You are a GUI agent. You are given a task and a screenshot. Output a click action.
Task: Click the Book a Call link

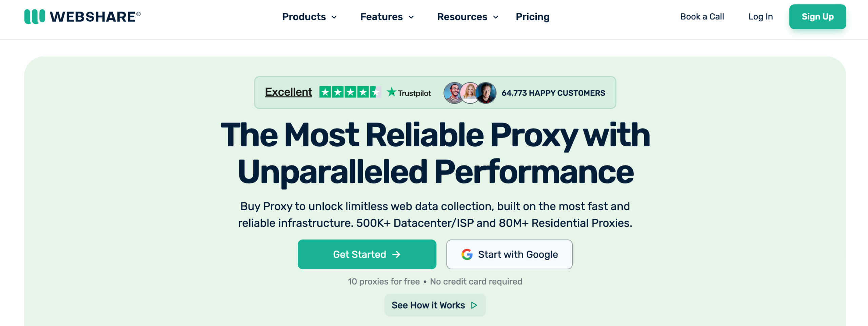pyautogui.click(x=702, y=17)
